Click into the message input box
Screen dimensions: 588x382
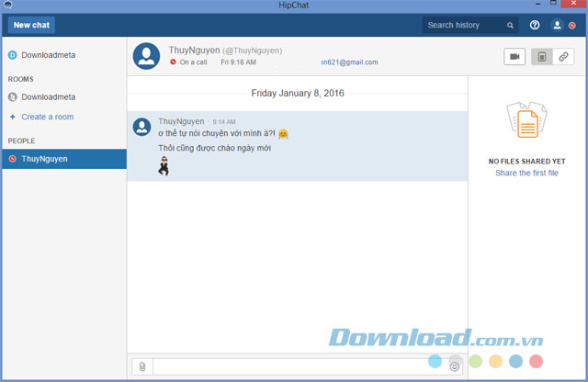pos(300,366)
